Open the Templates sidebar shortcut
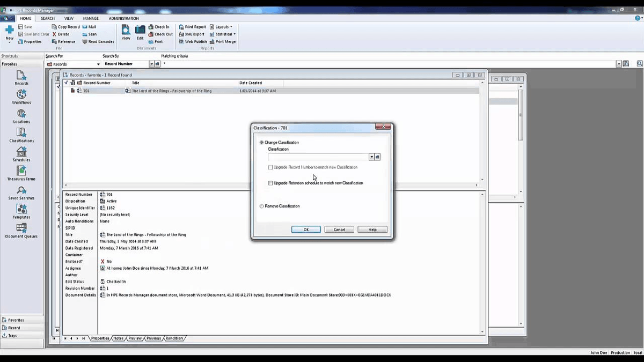 [x=21, y=212]
